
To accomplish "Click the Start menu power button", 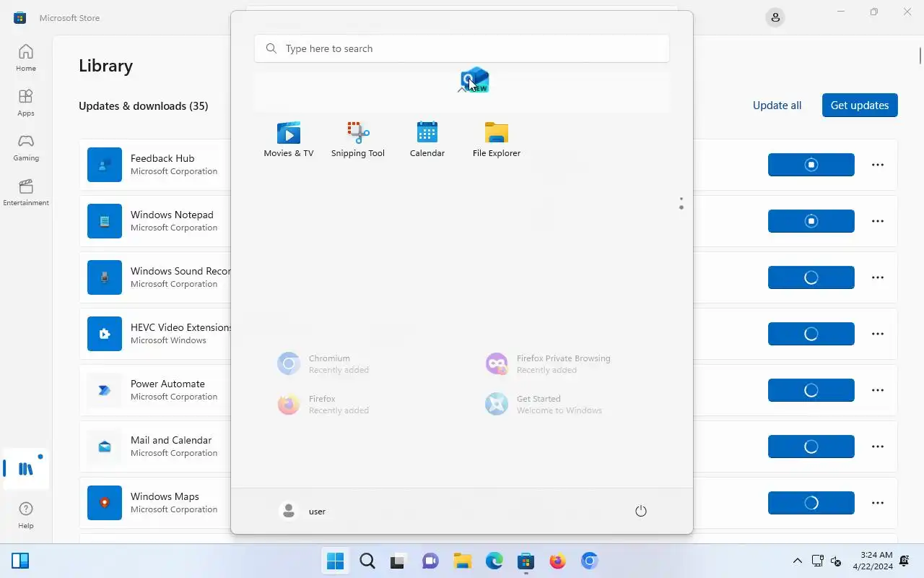I will (x=640, y=512).
